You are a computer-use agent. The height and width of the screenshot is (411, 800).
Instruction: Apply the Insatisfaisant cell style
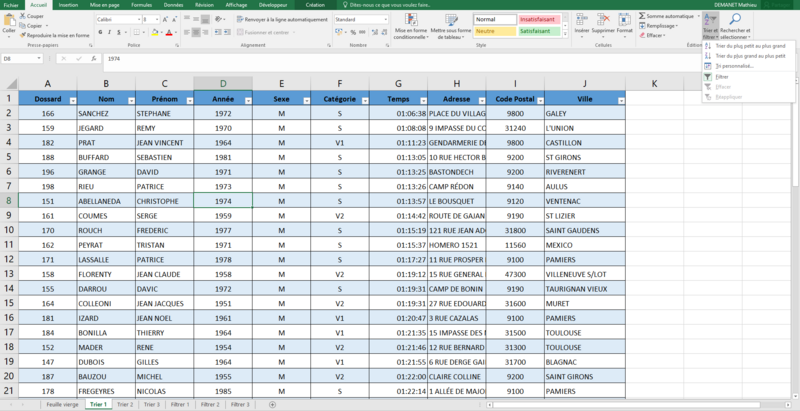539,19
